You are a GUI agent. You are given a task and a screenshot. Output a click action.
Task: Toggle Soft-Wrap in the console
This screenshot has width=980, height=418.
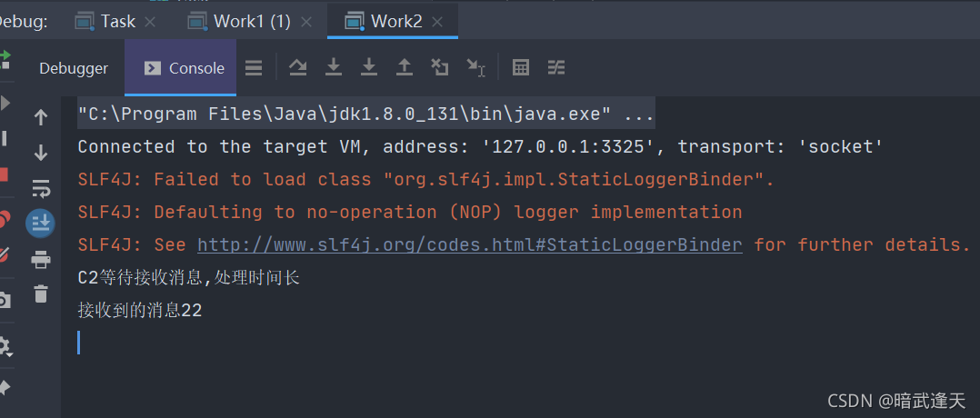(41, 187)
